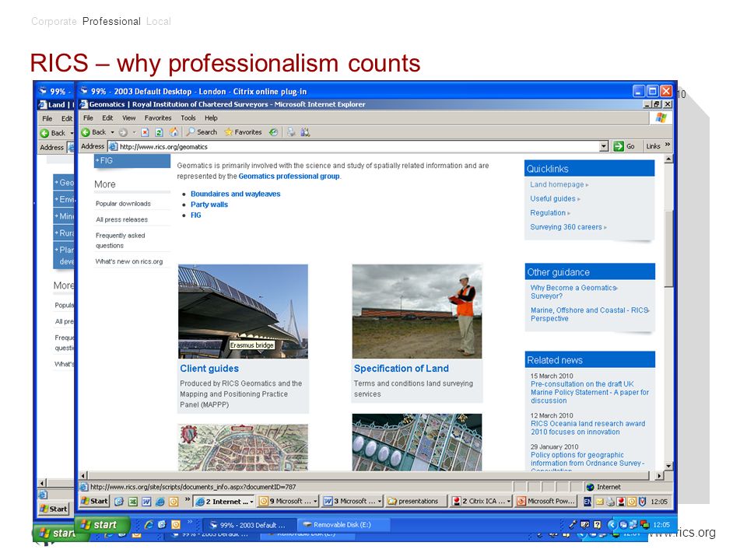This screenshot has height=560, width=747.
Task: Open Removable Disk (E:) taskbar button
Action: coord(343,525)
